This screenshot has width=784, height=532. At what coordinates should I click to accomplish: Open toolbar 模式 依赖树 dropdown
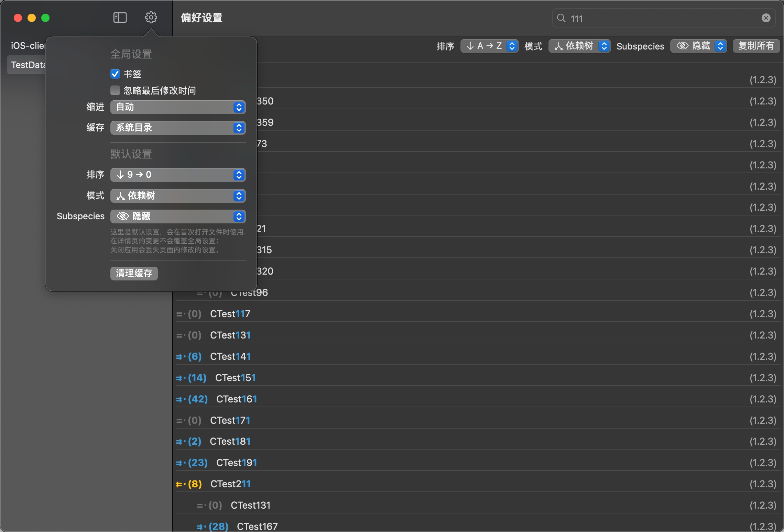579,46
